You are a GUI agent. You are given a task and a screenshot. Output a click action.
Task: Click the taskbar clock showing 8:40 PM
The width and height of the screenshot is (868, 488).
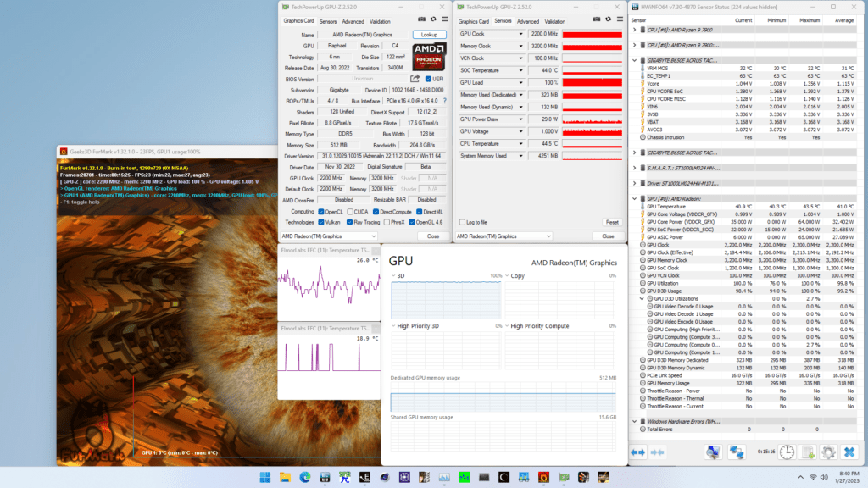pyautogui.click(x=849, y=477)
